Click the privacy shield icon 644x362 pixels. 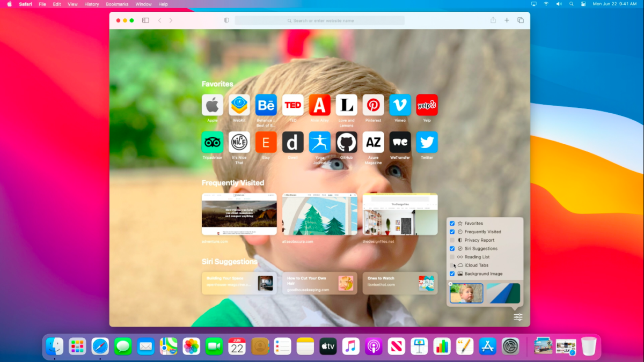point(226,20)
